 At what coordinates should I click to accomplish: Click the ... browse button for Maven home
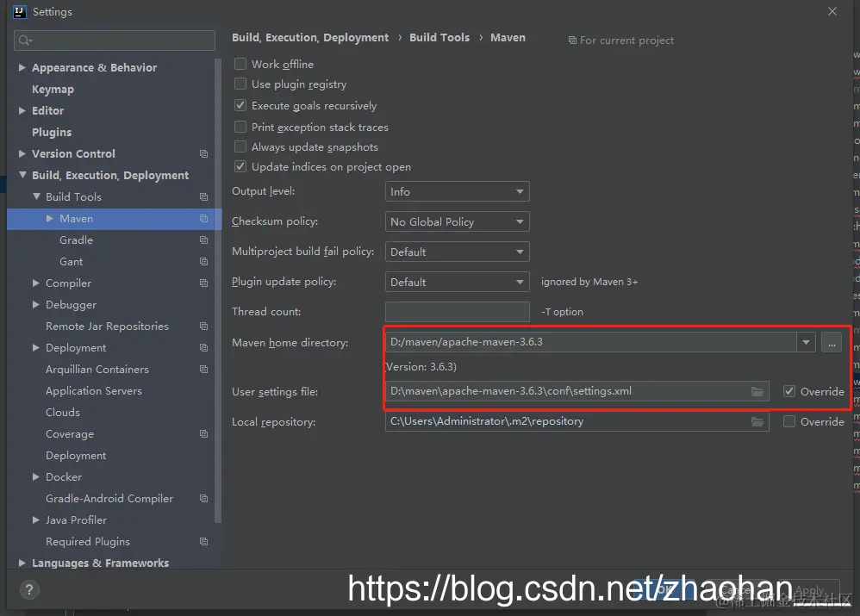coord(832,343)
